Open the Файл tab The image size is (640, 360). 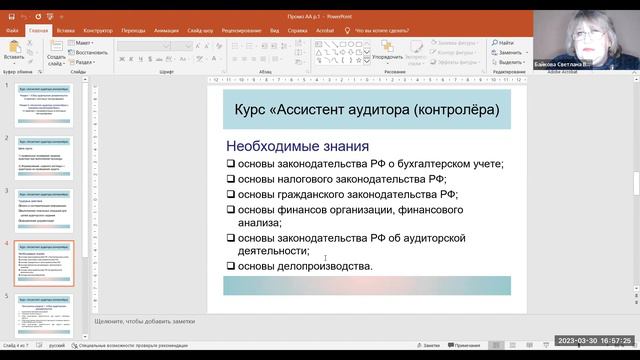pos(12,31)
